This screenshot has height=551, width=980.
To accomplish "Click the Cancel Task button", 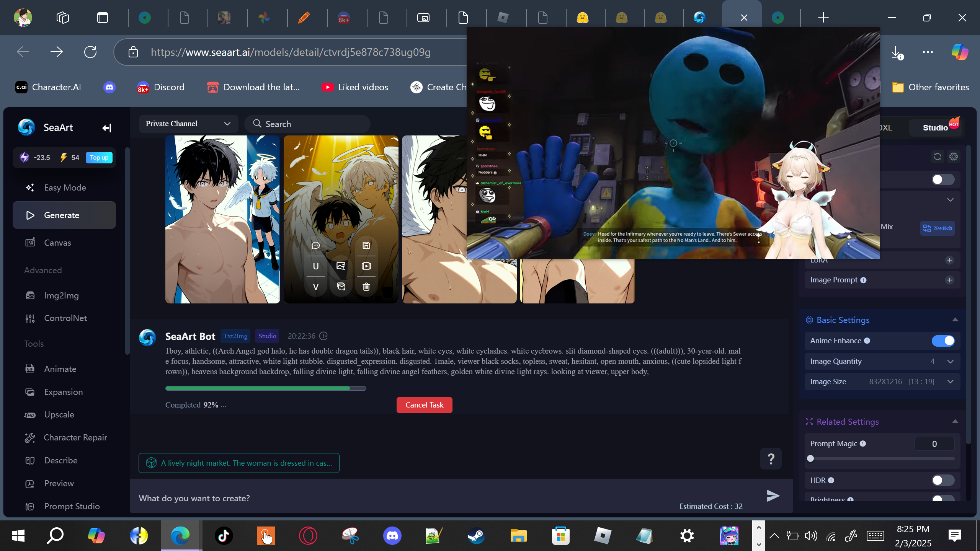I will coord(424,405).
